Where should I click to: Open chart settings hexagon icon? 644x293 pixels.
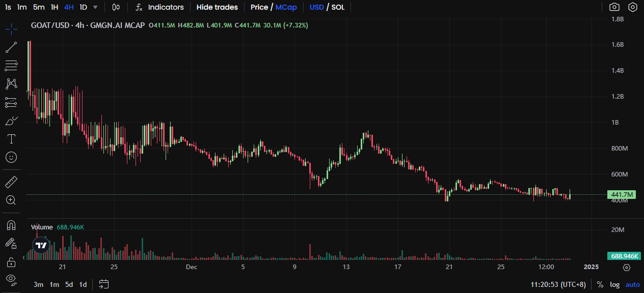pyautogui.click(x=632, y=7)
